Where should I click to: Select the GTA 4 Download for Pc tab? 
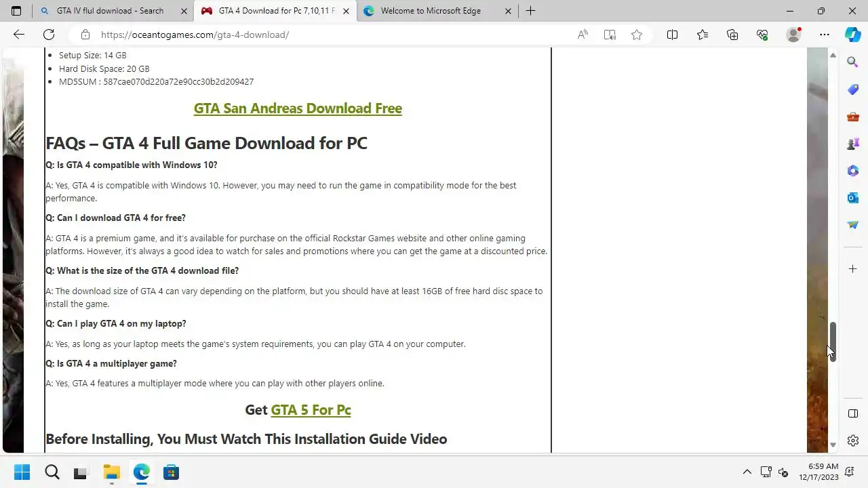(275, 11)
